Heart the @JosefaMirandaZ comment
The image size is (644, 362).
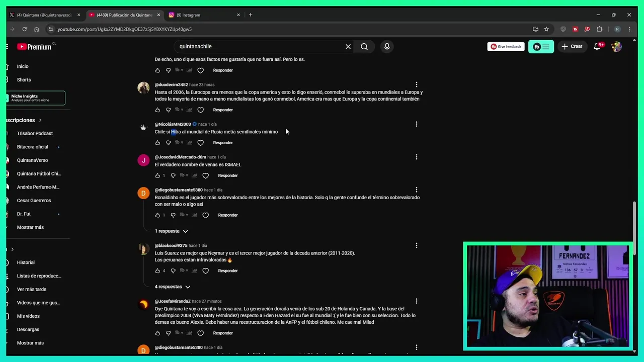click(200, 333)
